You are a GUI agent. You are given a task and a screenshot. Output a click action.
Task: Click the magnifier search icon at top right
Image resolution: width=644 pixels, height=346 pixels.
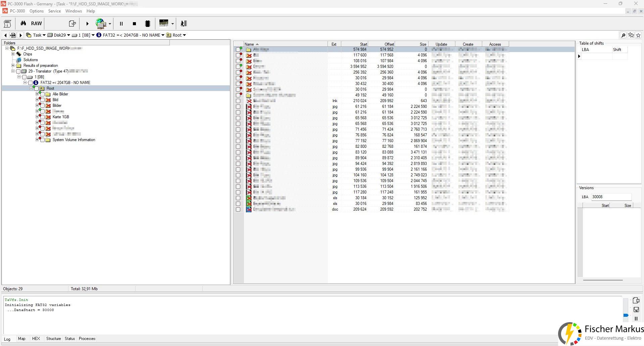pyautogui.click(x=623, y=35)
